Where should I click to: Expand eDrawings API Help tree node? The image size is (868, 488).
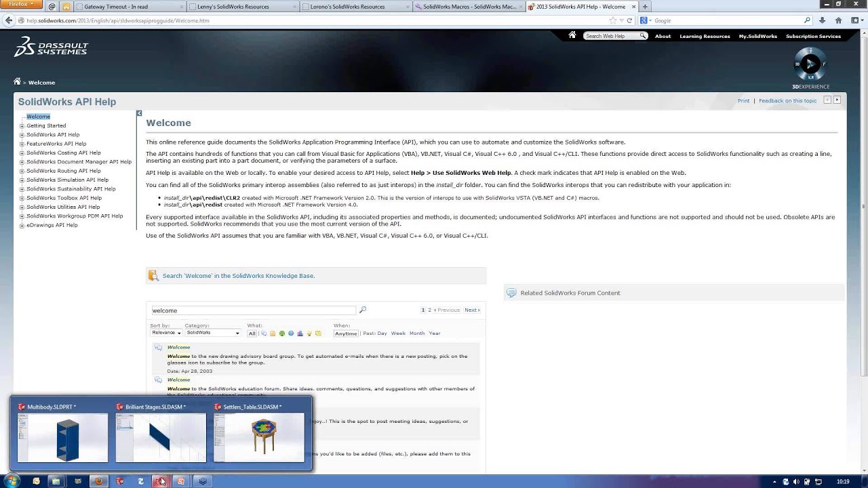(x=22, y=225)
